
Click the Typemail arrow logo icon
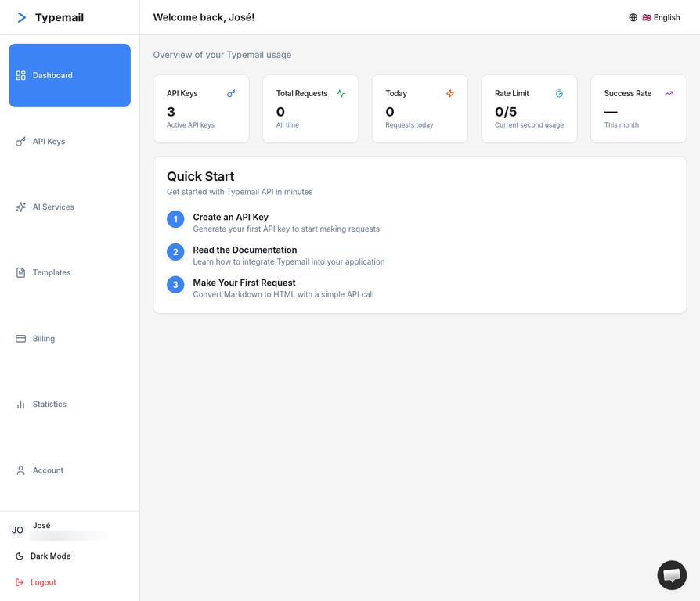[x=20, y=16]
